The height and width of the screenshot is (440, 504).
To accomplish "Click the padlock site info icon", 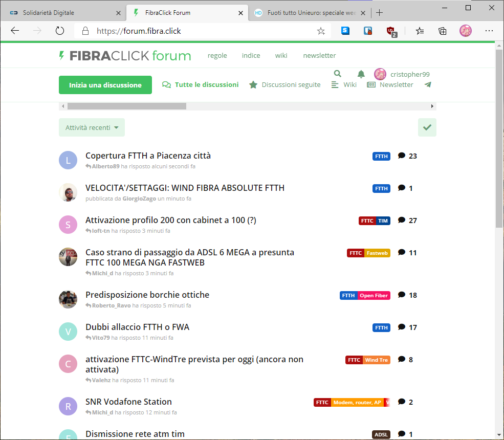I will 85,31.
